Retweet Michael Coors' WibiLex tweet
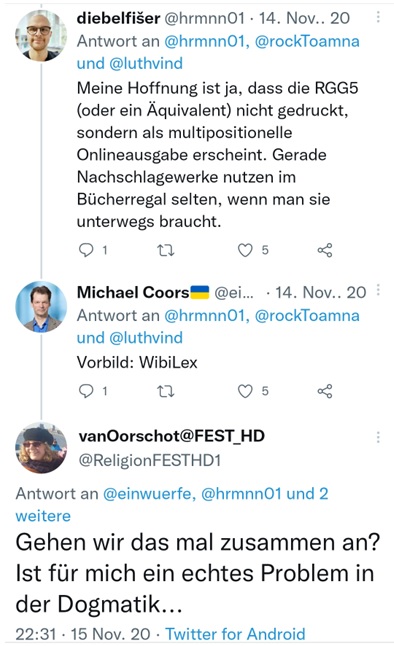 [x=166, y=391]
